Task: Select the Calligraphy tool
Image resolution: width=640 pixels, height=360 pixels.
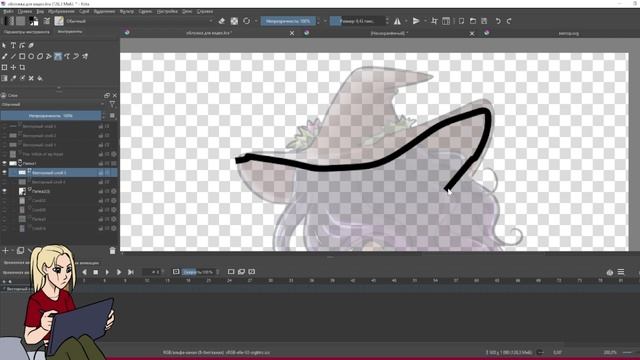Action: coord(31,45)
